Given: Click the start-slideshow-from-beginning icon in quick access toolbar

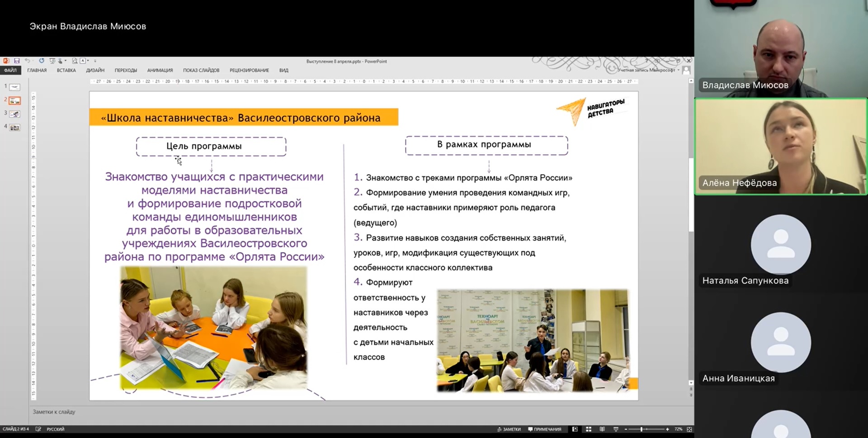Looking at the screenshot, I should [x=52, y=61].
